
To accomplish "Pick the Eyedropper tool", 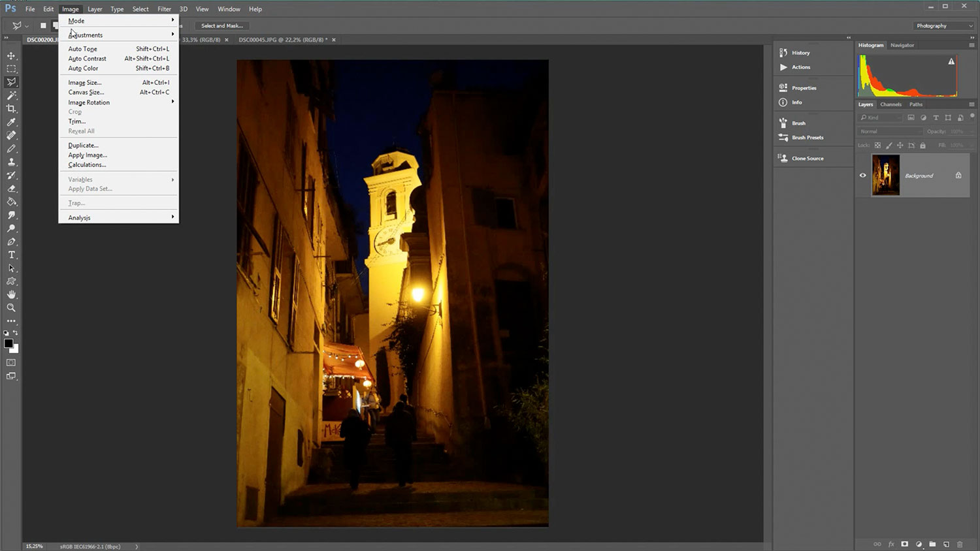I will [11, 122].
